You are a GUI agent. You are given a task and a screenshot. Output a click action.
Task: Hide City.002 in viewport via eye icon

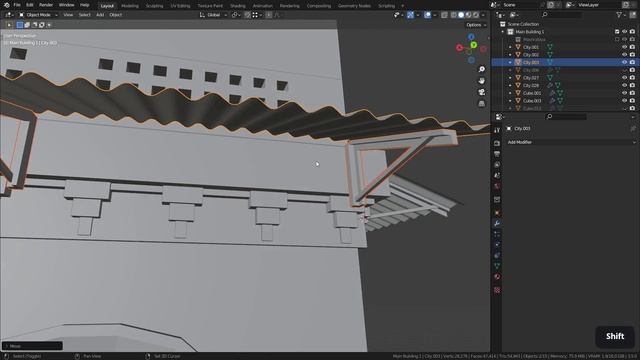624,55
